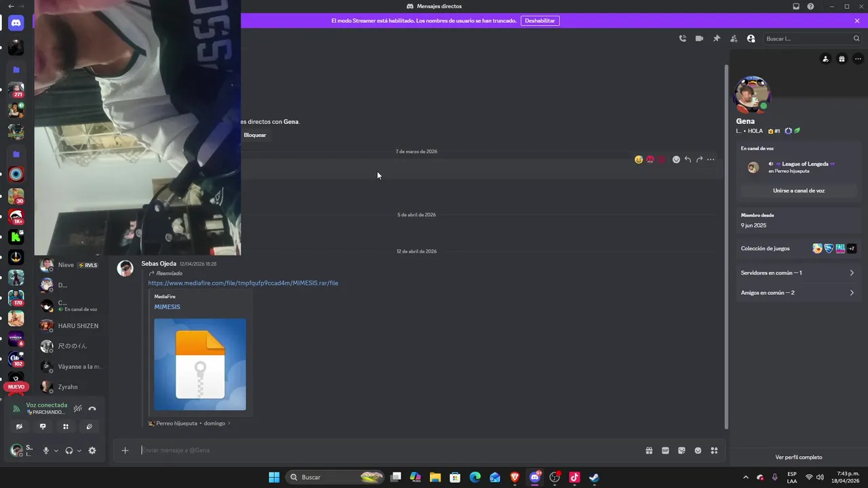Open the DM with Nieve

tap(71, 265)
